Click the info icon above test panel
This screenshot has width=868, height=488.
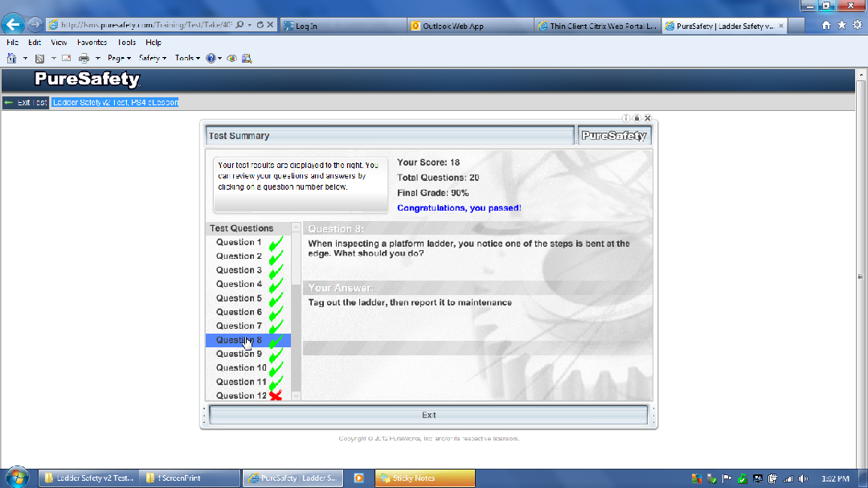627,118
